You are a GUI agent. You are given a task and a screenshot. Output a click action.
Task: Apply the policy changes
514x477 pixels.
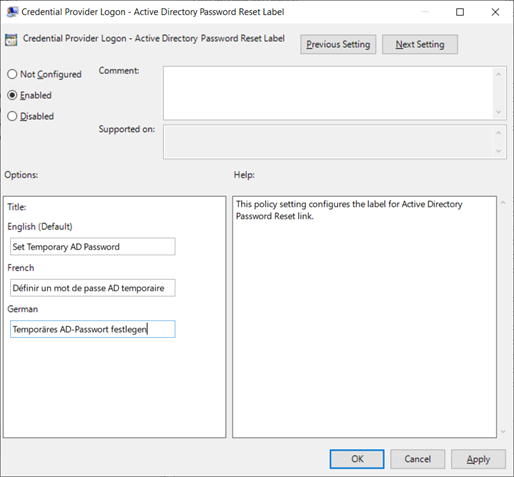(x=478, y=459)
